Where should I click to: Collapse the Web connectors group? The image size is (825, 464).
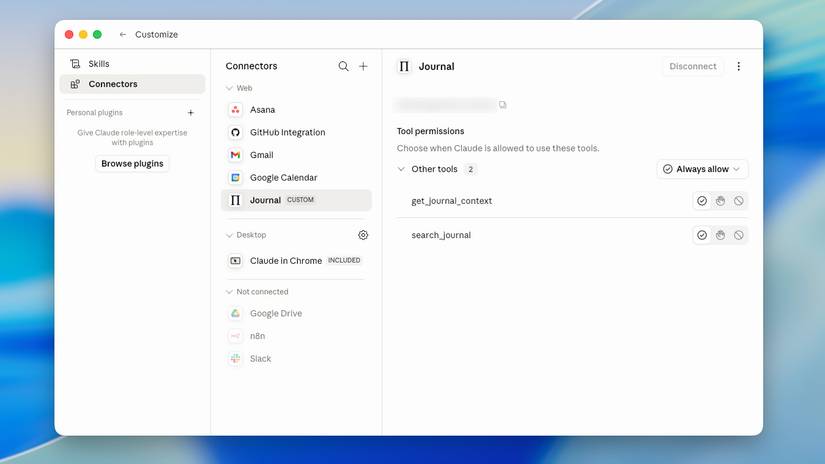pyautogui.click(x=229, y=88)
